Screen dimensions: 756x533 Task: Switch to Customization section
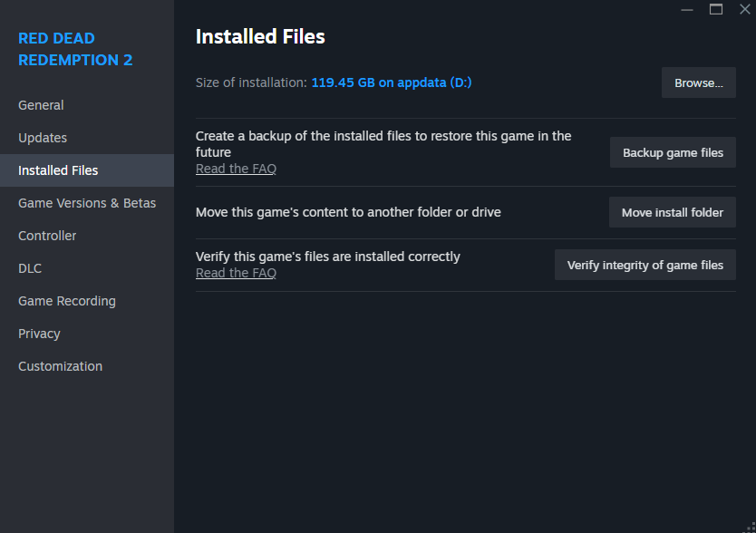(x=60, y=366)
